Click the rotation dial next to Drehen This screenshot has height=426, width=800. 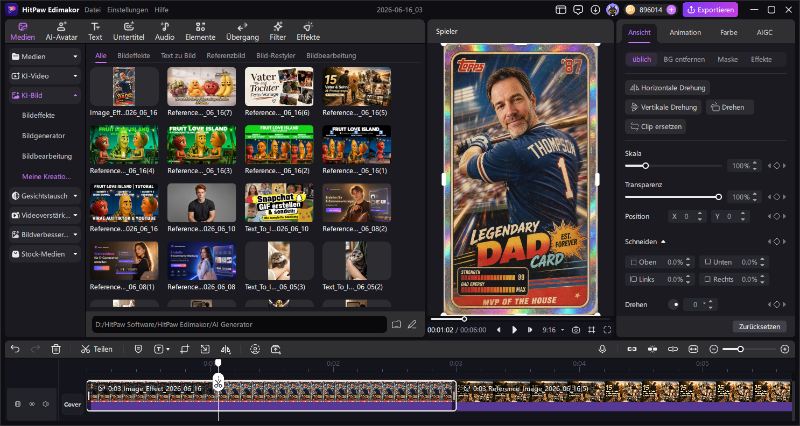point(675,305)
